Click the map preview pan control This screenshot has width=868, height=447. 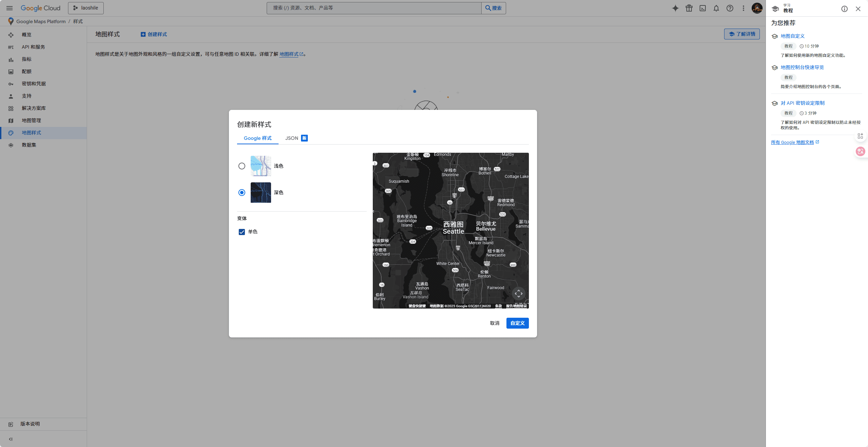pos(519,294)
